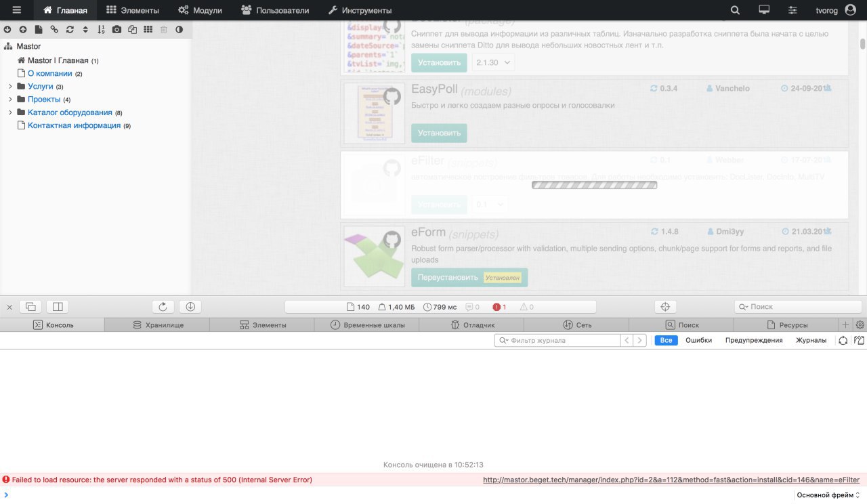Expand the Каталог оборудования folder

click(10, 112)
